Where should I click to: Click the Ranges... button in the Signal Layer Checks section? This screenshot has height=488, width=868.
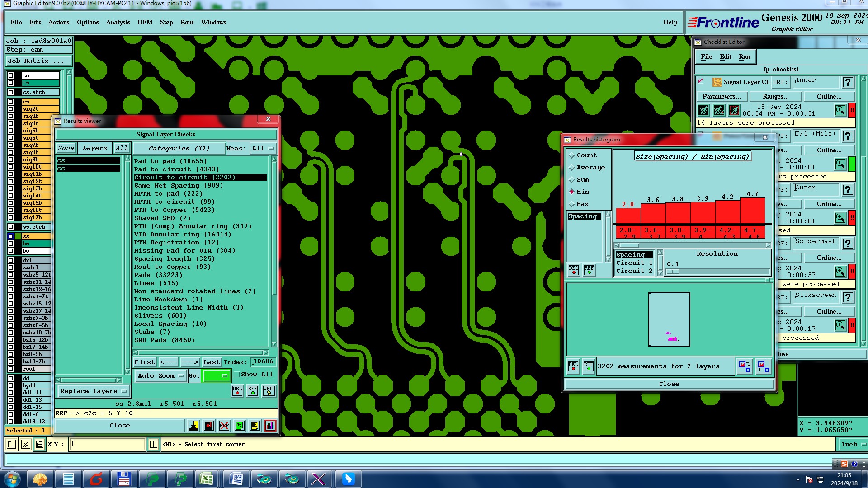776,96
